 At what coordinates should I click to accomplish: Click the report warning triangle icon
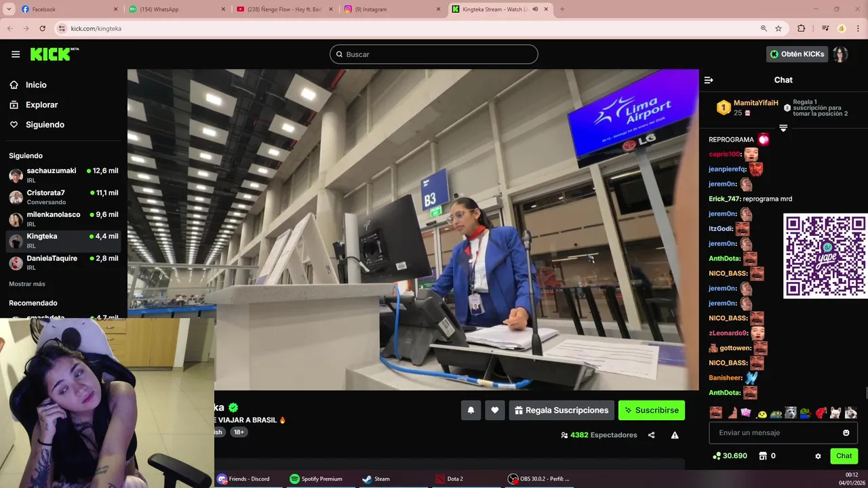point(675,435)
